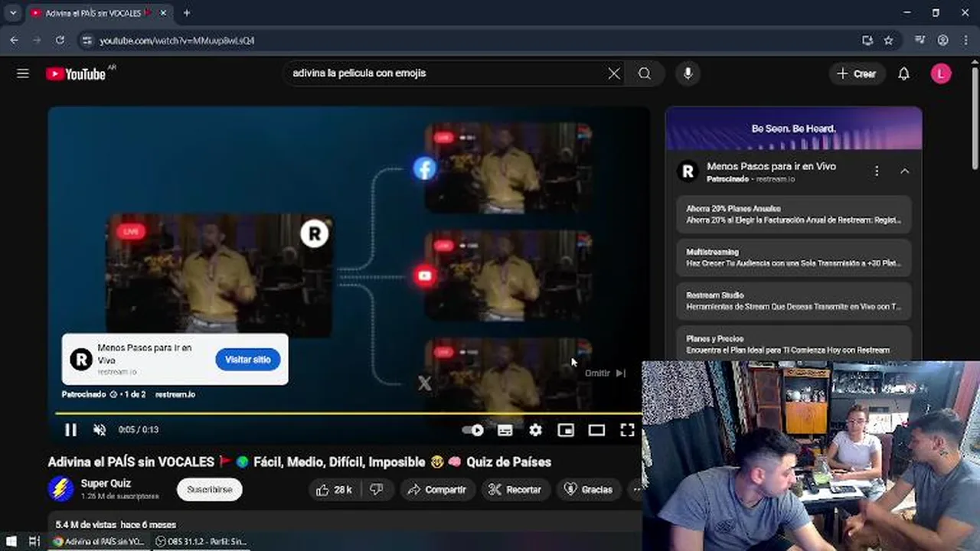Open the notifications bell

pos(903,73)
